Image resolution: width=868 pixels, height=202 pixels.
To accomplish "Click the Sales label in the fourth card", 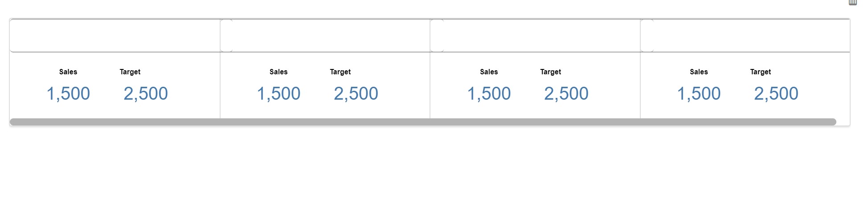I will pos(699,72).
